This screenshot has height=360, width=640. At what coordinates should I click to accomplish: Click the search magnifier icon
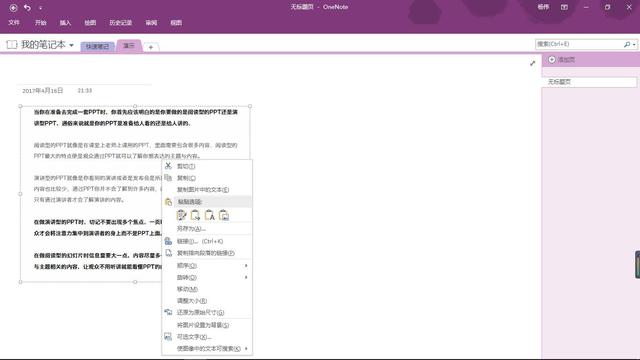(627, 44)
